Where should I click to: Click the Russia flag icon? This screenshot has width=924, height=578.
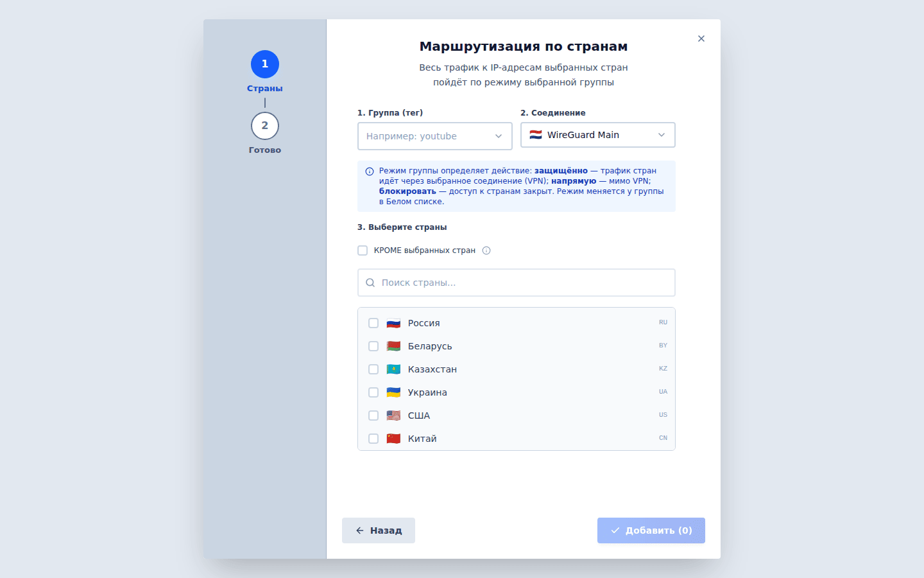pos(393,323)
